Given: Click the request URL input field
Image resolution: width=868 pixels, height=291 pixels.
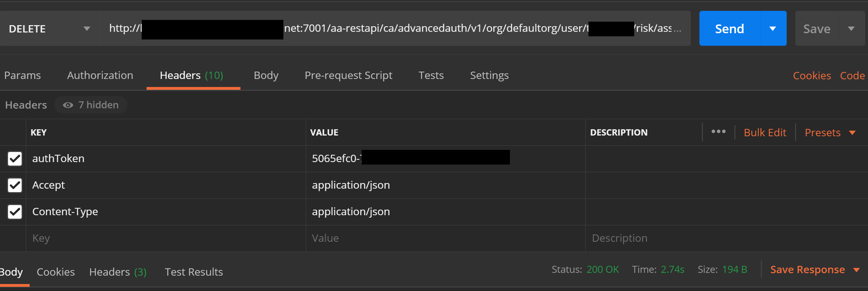Looking at the screenshot, I should [x=394, y=29].
